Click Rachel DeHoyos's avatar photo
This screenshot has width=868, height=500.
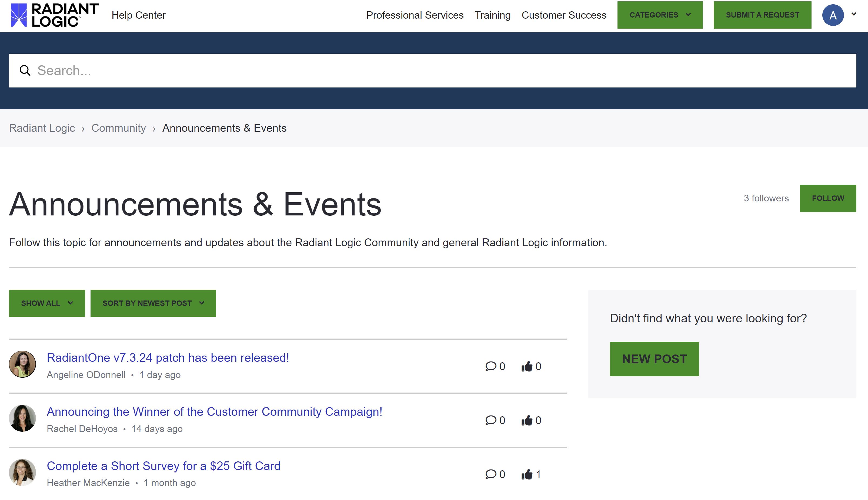(x=22, y=418)
